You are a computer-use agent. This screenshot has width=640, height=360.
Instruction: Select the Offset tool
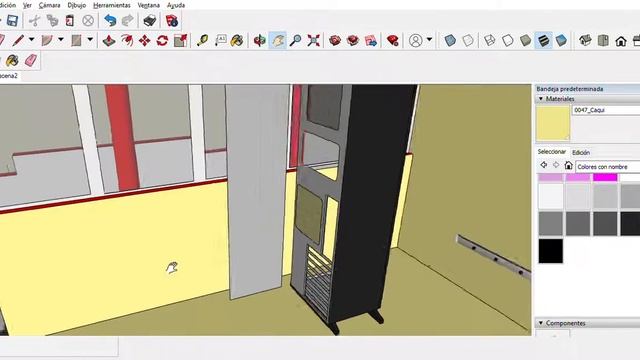coord(127,40)
